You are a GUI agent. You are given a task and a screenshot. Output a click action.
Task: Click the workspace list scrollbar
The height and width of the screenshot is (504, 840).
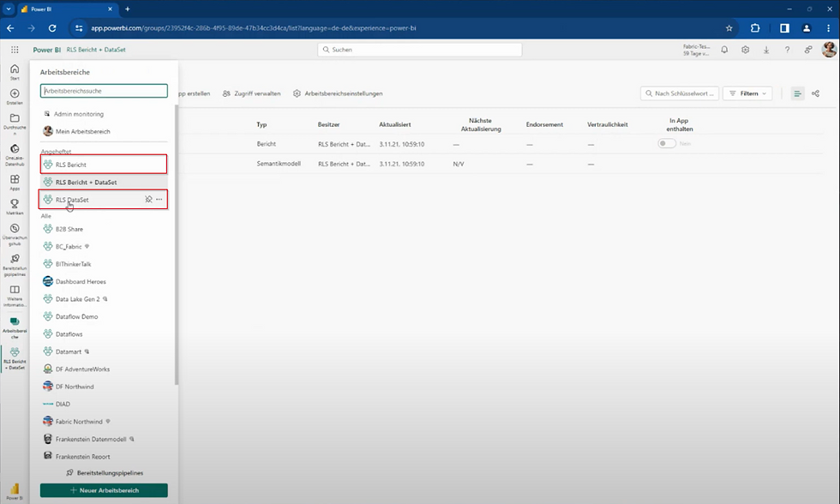click(177, 243)
